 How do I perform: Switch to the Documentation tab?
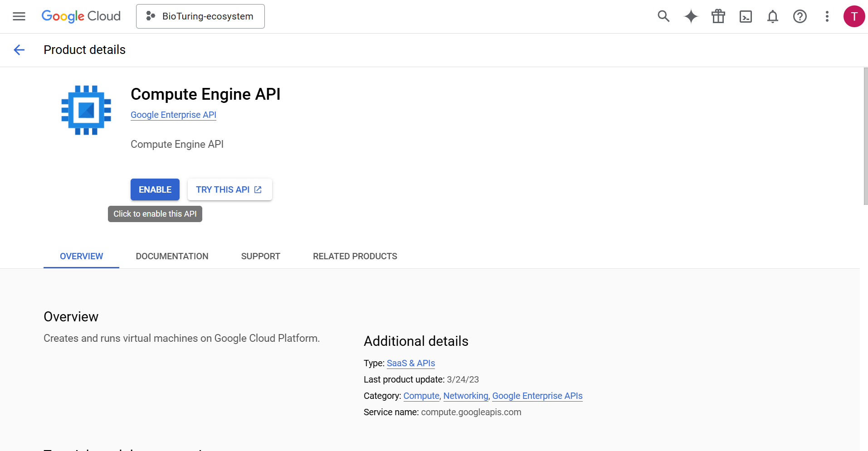click(172, 256)
